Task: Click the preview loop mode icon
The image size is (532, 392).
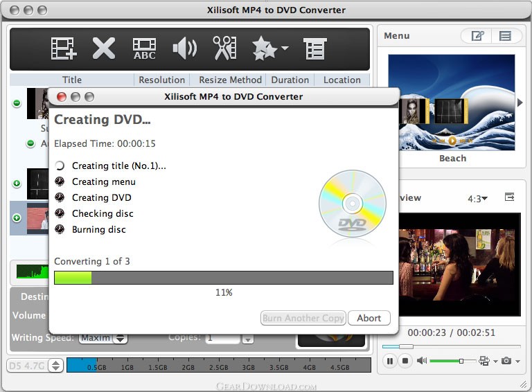Action: 484,361
